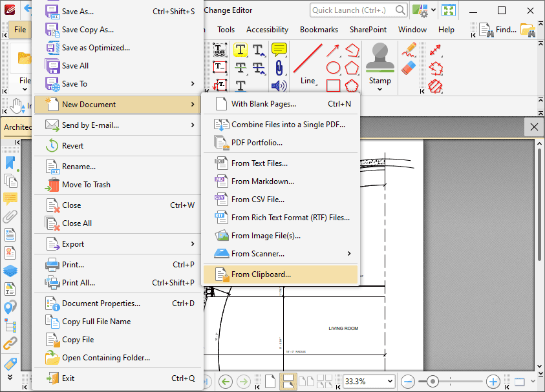Click zoom out minus button
This screenshot has width=545, height=392.
(x=408, y=382)
